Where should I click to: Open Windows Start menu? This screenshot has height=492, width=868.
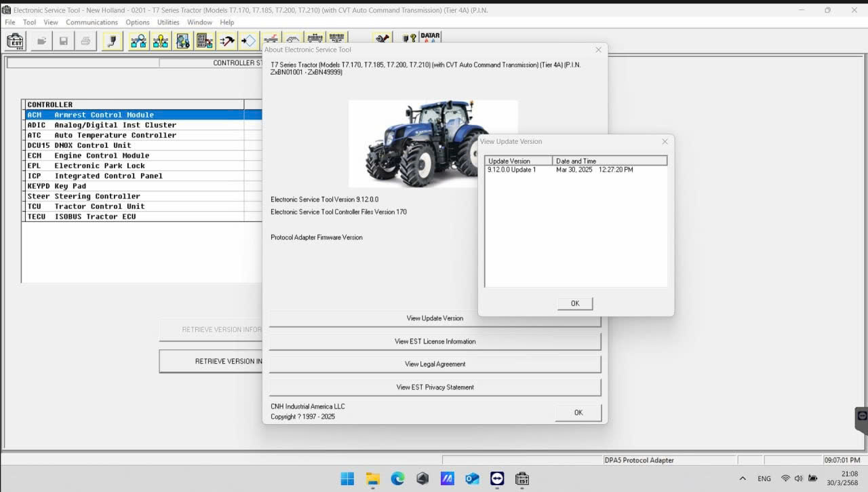(347, 478)
